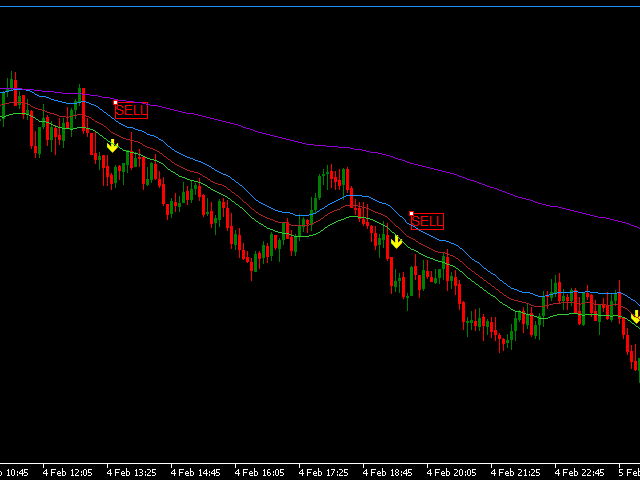
Task: Click the blue horizontal line at chart top
Action: (x=320, y=7)
